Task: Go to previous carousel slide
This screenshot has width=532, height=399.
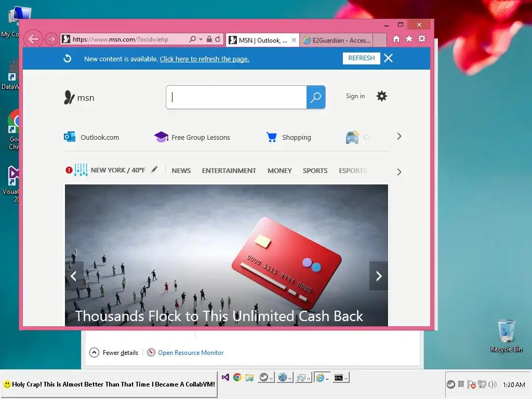Action: [x=74, y=276]
